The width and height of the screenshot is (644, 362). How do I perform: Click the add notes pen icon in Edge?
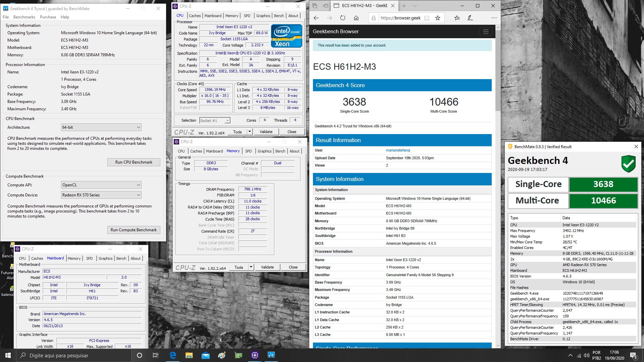pos(470,18)
